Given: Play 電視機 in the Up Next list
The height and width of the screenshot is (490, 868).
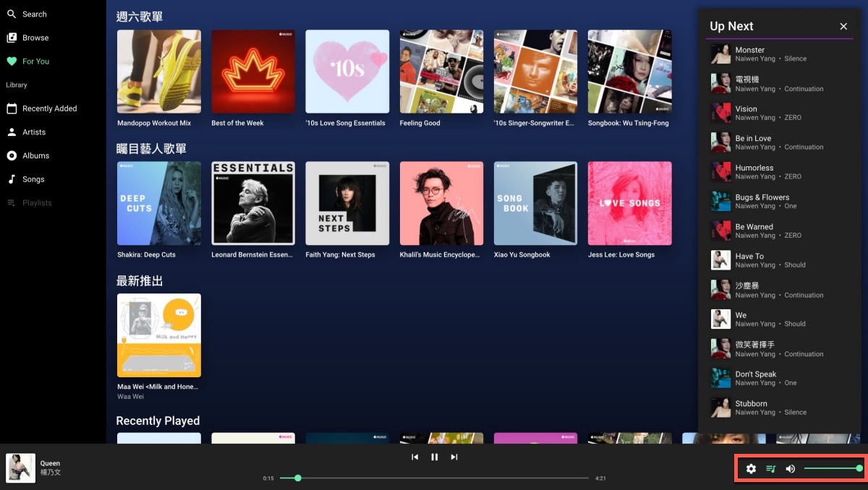Looking at the screenshot, I should pos(780,84).
